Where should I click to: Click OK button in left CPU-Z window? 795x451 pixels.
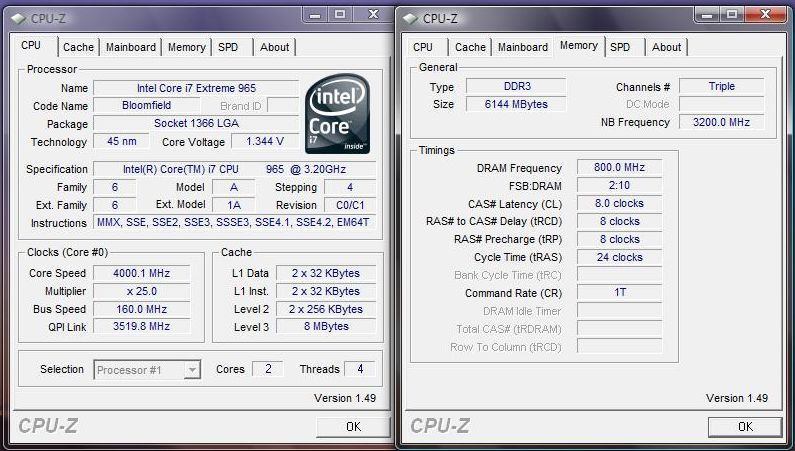click(353, 427)
